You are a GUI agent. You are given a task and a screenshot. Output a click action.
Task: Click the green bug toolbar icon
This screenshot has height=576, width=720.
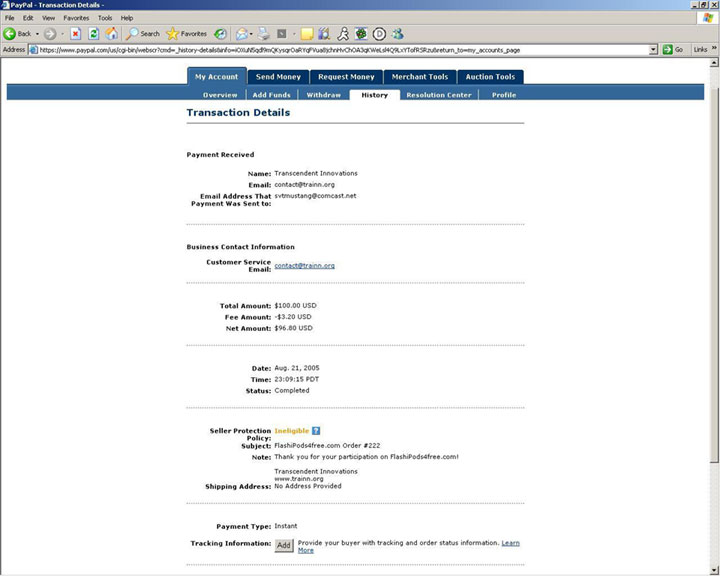361,34
